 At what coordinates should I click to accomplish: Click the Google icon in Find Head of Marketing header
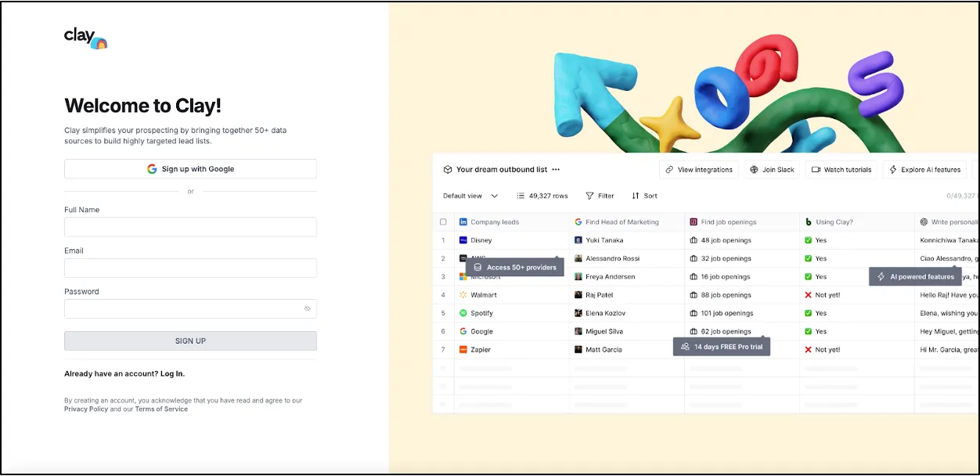[x=578, y=222]
